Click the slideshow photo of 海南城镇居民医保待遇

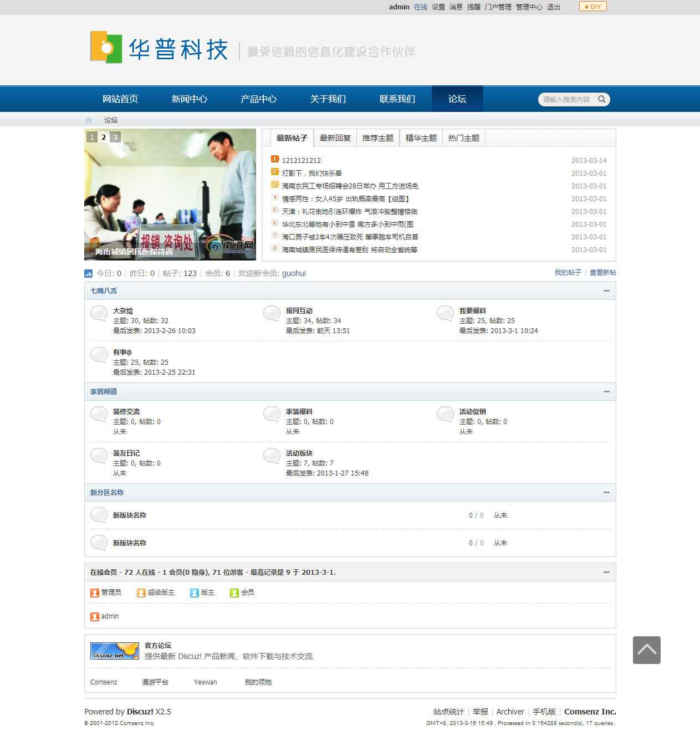pos(170,195)
